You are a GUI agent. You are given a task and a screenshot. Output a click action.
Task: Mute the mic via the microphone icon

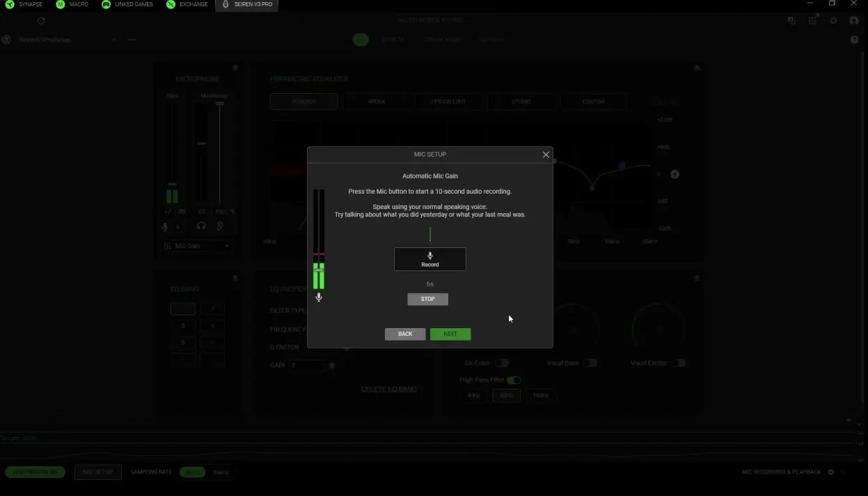165,226
